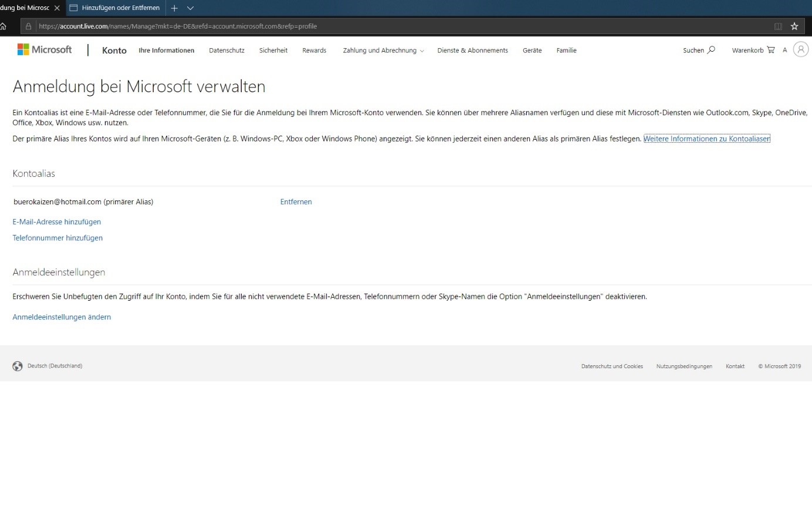Select Ihre Informationen menu item
Screen dimensions: 812x505
pyautogui.click(x=167, y=51)
